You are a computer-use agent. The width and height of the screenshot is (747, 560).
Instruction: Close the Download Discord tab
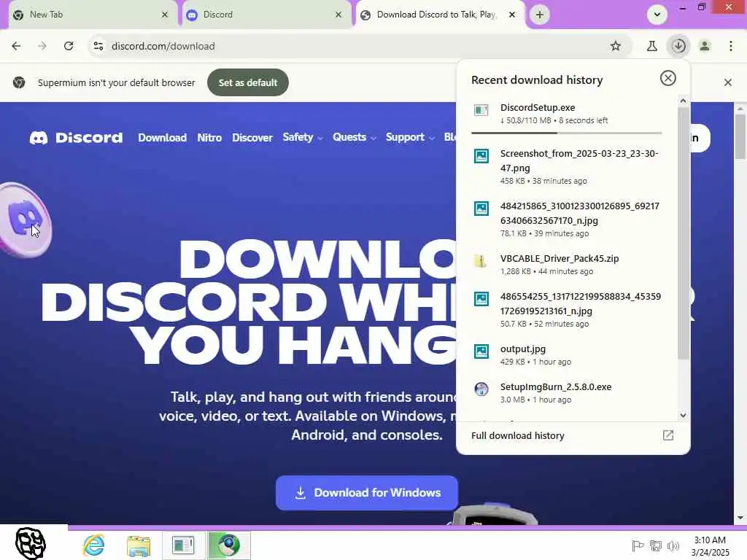coord(512,15)
